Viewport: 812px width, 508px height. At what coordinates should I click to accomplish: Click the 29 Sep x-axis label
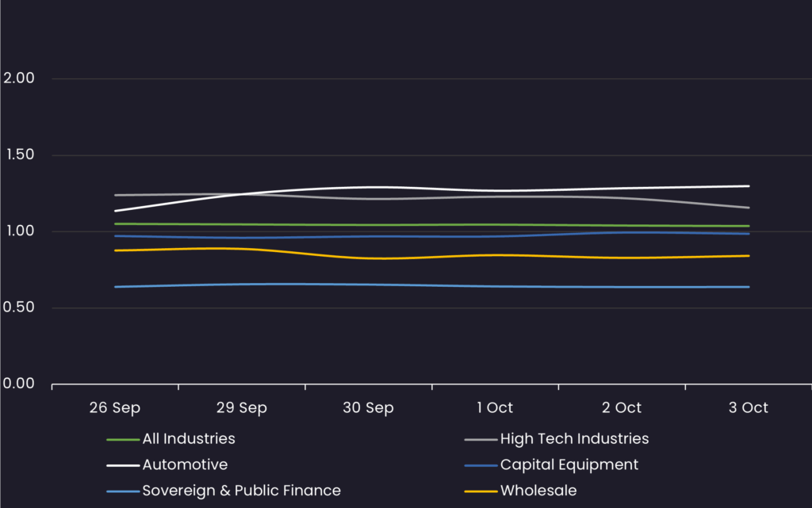coord(242,408)
